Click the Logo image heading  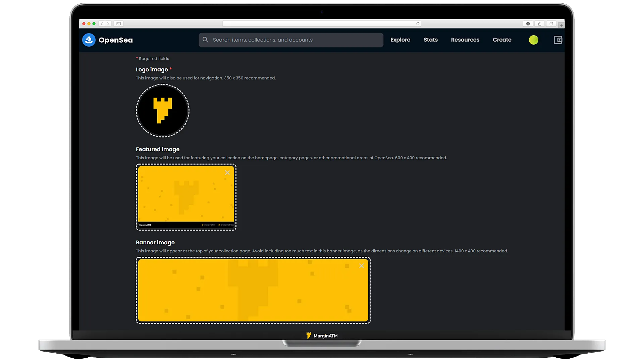click(x=152, y=69)
